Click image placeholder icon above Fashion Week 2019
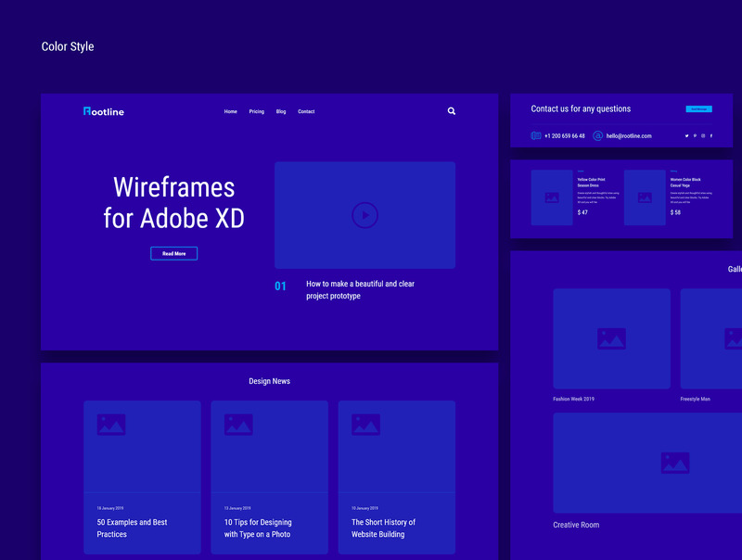The image size is (742, 560). click(611, 338)
